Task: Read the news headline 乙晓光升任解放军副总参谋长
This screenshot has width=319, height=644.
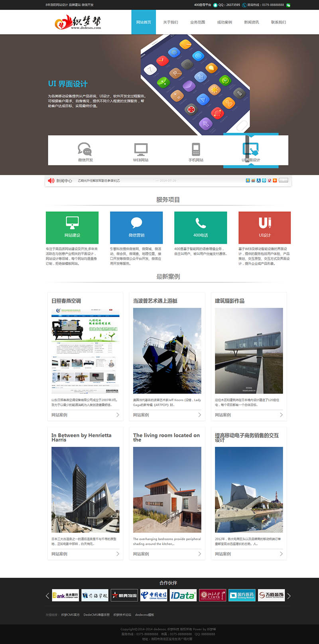Action: click(99, 181)
